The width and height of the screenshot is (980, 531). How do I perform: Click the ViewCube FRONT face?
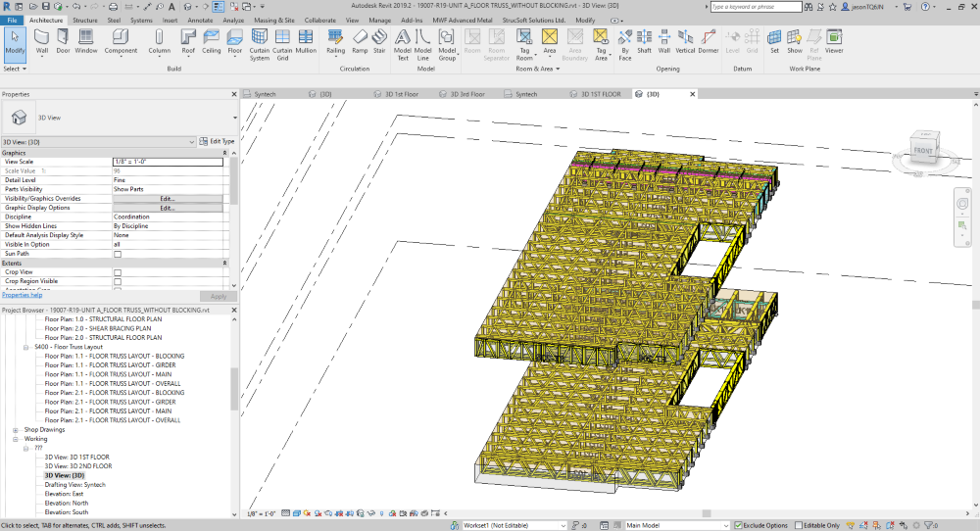click(x=923, y=151)
